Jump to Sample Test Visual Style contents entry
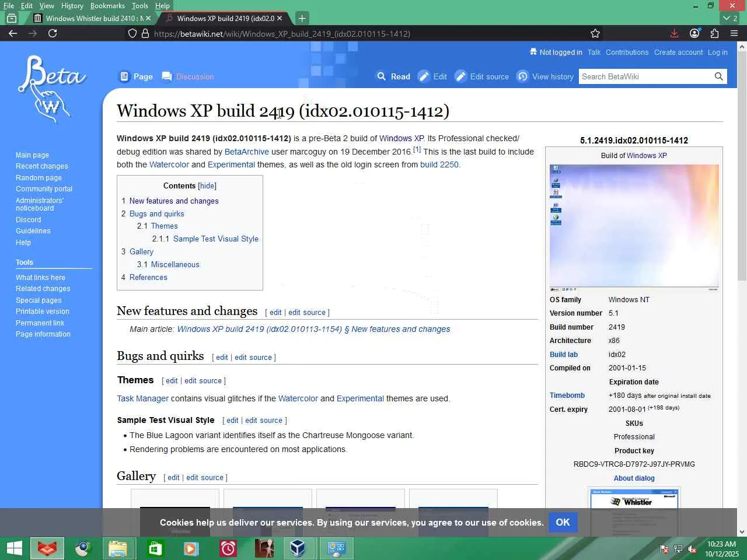 (215, 239)
